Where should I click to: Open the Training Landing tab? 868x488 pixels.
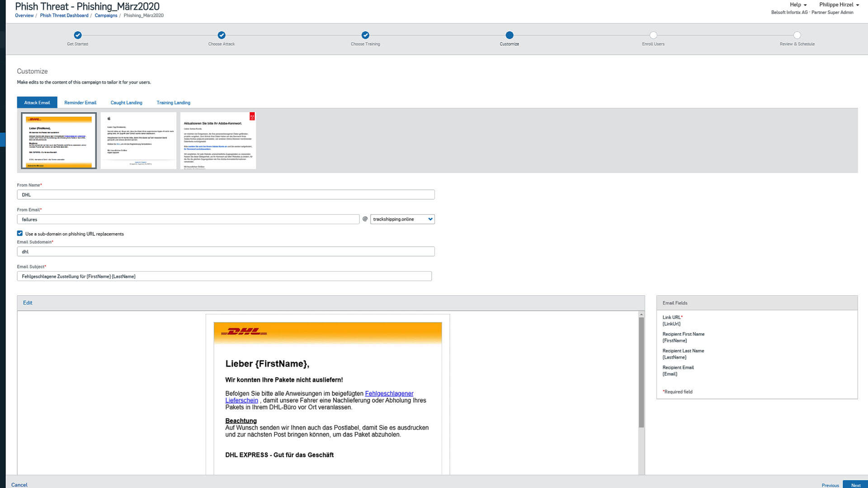tap(174, 103)
